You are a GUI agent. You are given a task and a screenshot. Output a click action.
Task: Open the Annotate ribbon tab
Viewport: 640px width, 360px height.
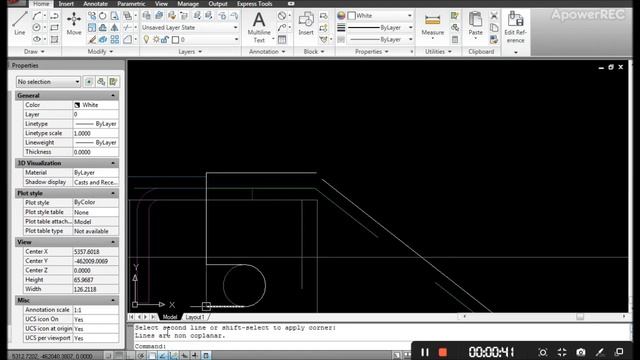click(96, 4)
